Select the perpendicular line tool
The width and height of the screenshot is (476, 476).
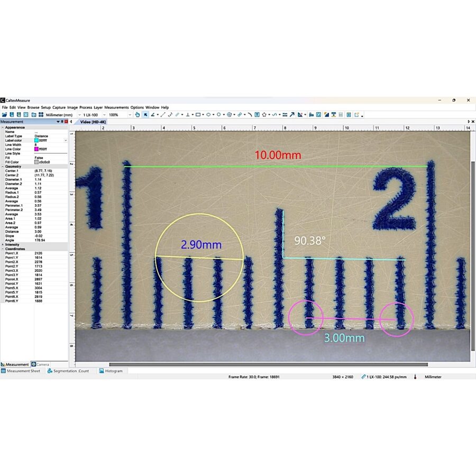(x=188, y=115)
